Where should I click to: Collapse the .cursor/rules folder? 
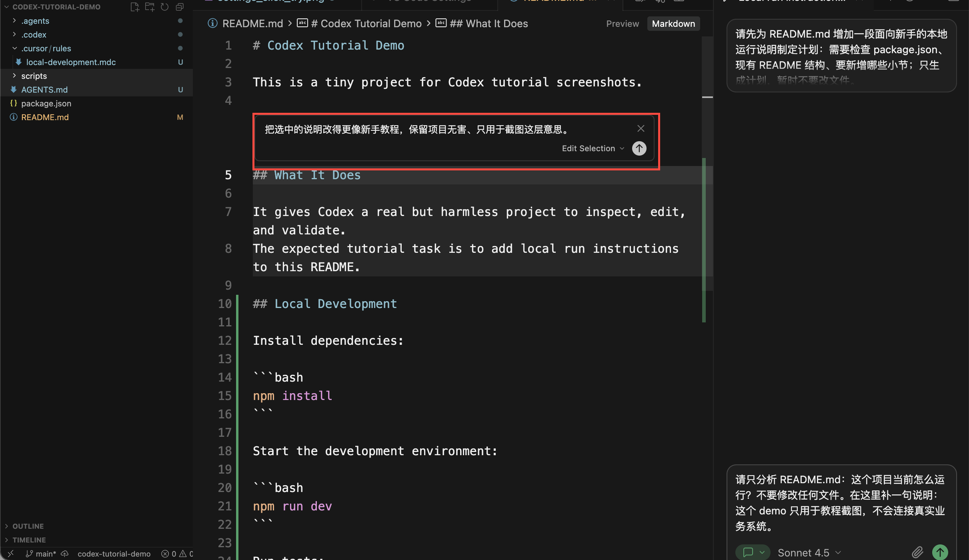tap(96, 48)
